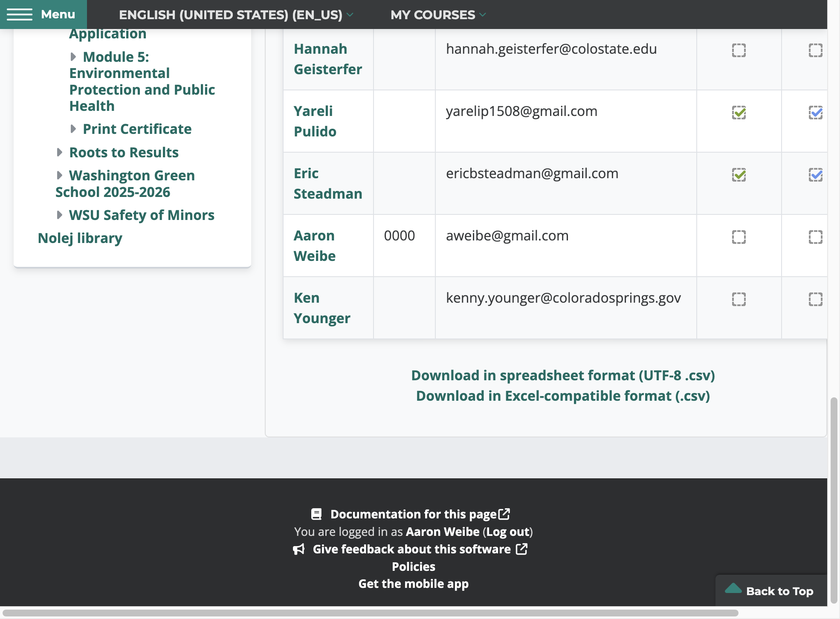Expand Roots to Results tree arrow
This screenshot has width=840, height=619.
[60, 152]
